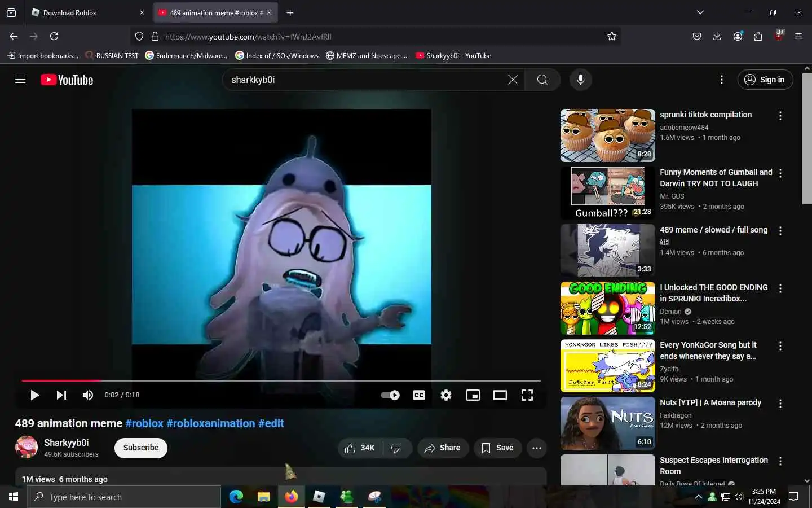Open the #roblox hashtag

[x=144, y=423]
